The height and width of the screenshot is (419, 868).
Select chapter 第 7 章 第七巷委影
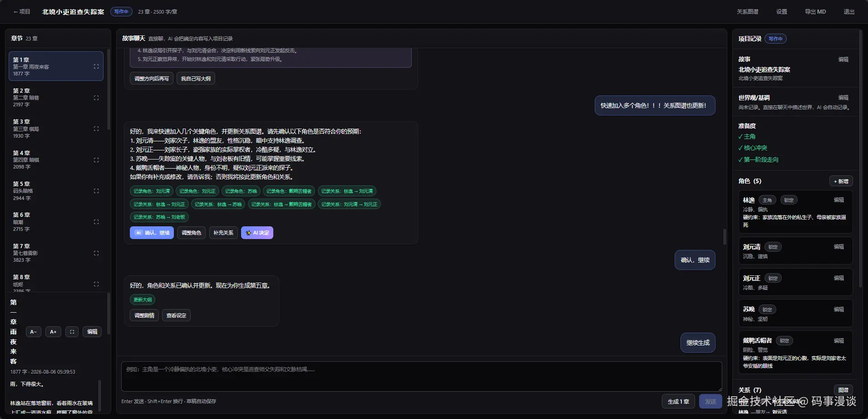pyautogui.click(x=56, y=253)
